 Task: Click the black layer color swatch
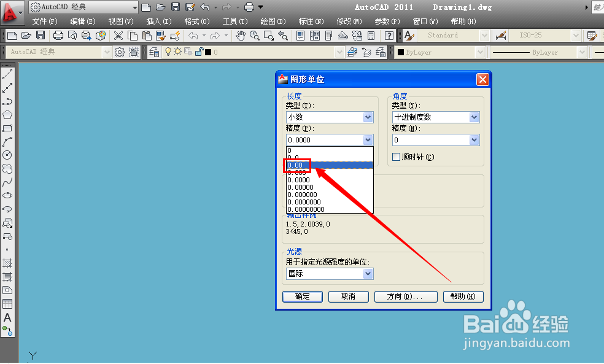pos(208,52)
